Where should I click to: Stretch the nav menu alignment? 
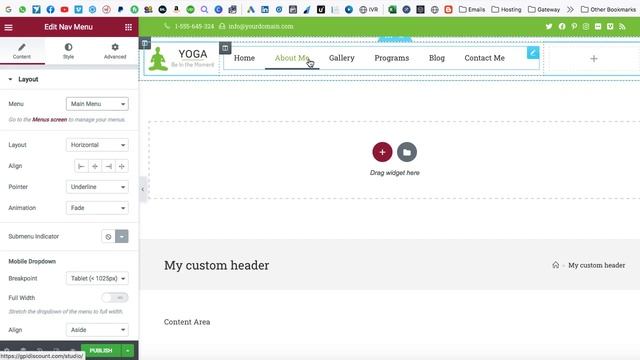122,166
